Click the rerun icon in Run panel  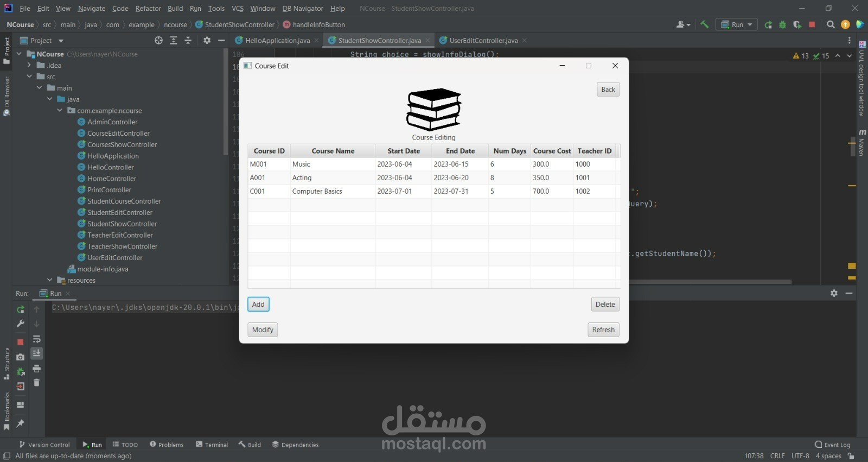[21, 309]
